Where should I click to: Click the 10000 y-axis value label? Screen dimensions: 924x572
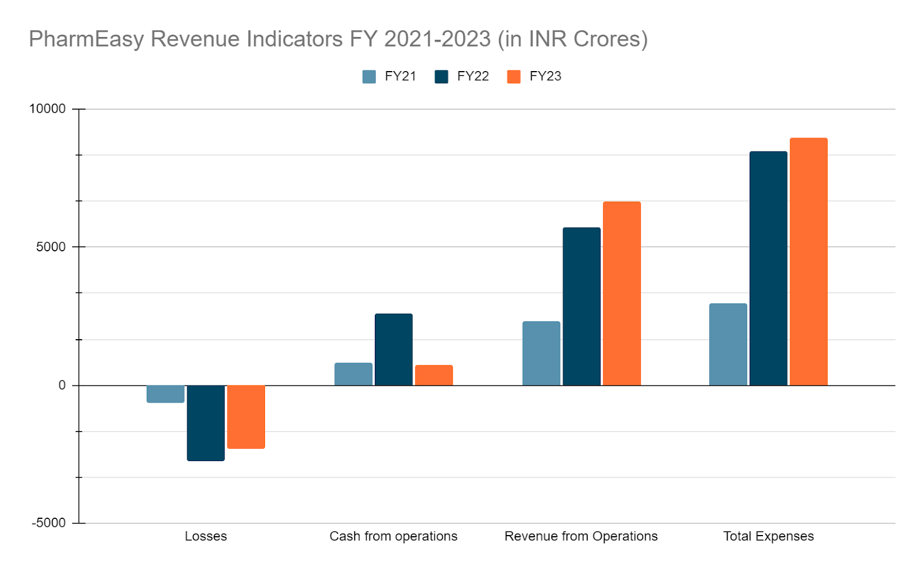coord(47,109)
